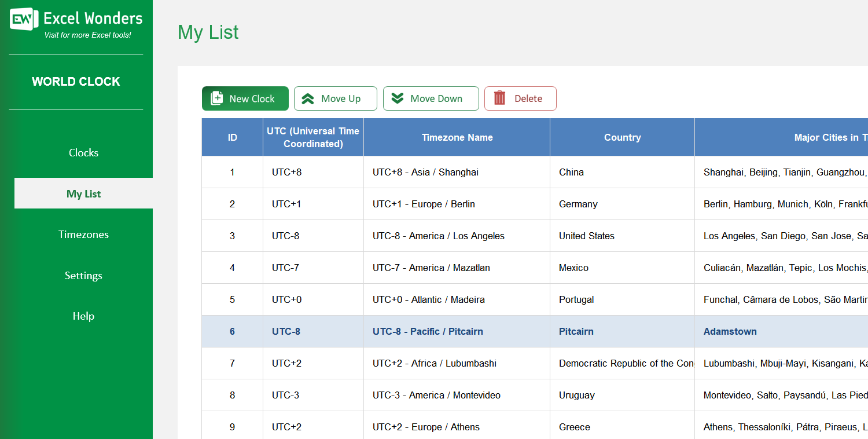Select My List in the sidebar
This screenshot has height=439, width=868.
click(x=83, y=193)
